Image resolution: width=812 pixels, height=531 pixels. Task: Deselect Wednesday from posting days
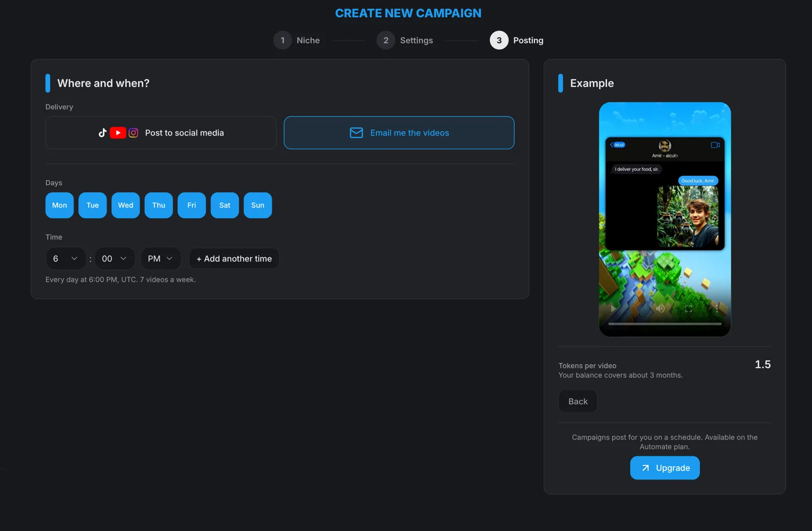point(125,205)
